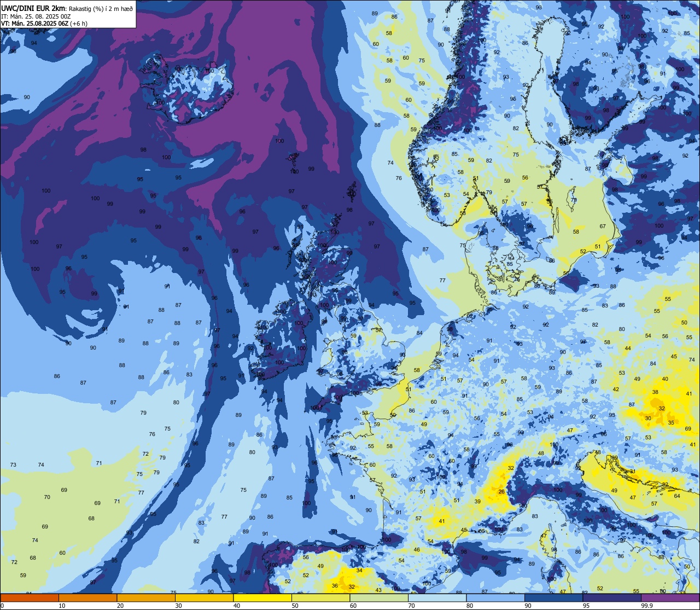700x610 pixels.
Task: Click the legend tick label '80'
Action: [470, 606]
